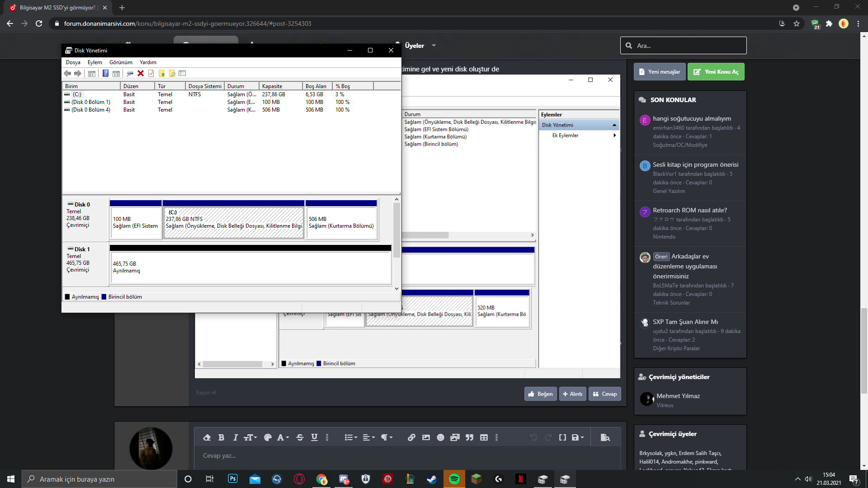The width and height of the screenshot is (868, 488).
Task: Open the smilies emoji picker icon
Action: pyautogui.click(x=440, y=437)
